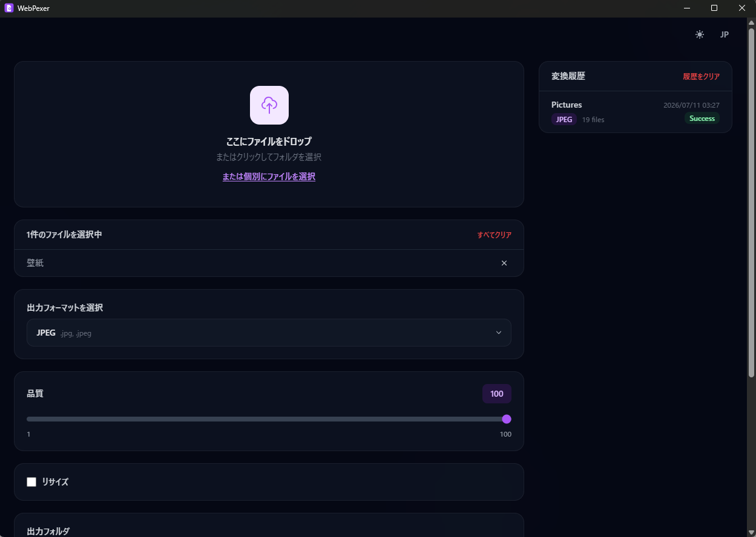Remove 壁紙 file with the X icon

504,263
